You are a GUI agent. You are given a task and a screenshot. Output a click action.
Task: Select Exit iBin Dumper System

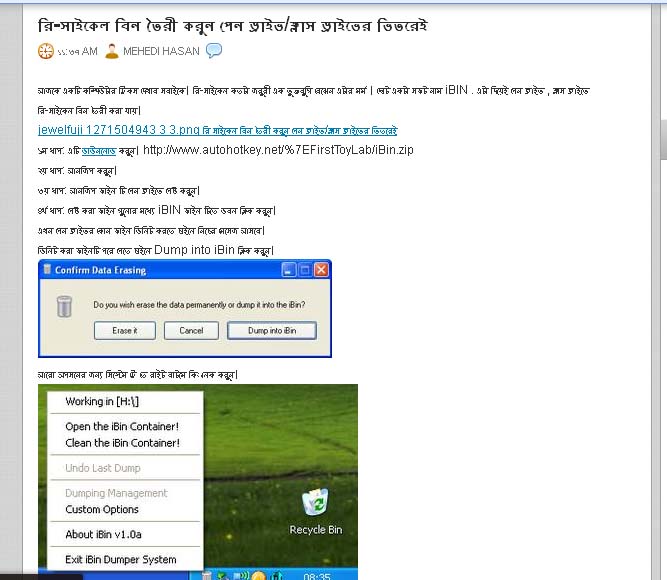pyautogui.click(x=121, y=560)
